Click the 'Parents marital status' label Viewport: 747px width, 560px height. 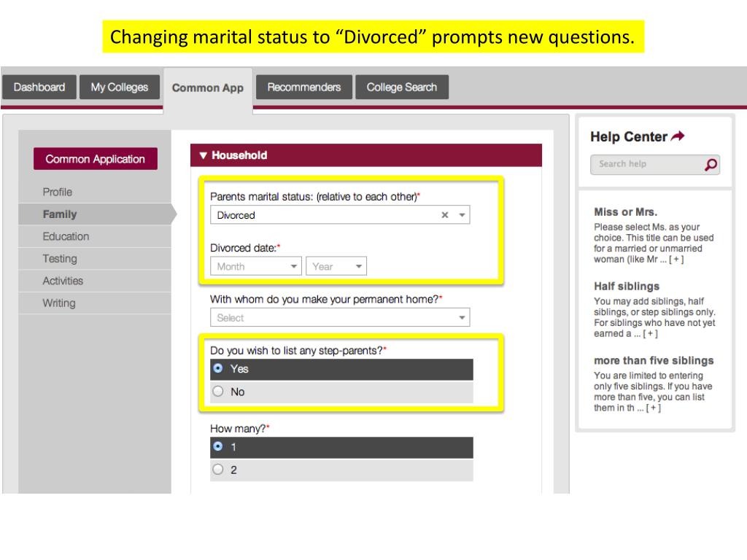coord(314,197)
